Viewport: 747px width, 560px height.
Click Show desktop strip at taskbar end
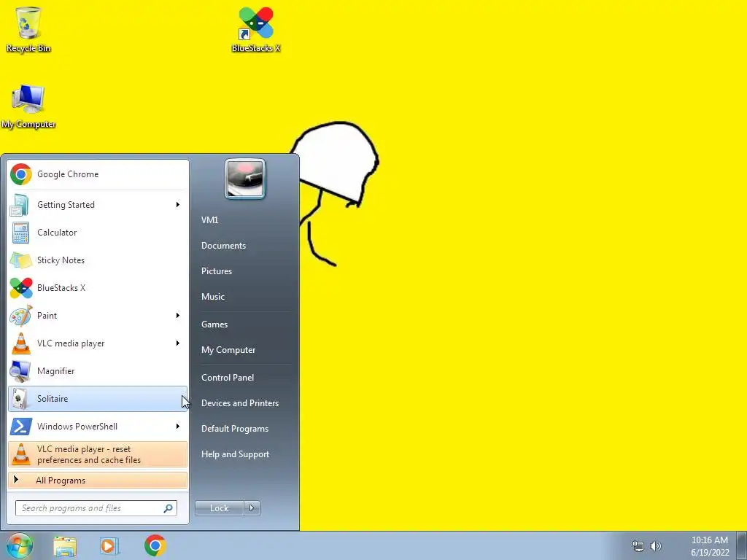[742, 545]
